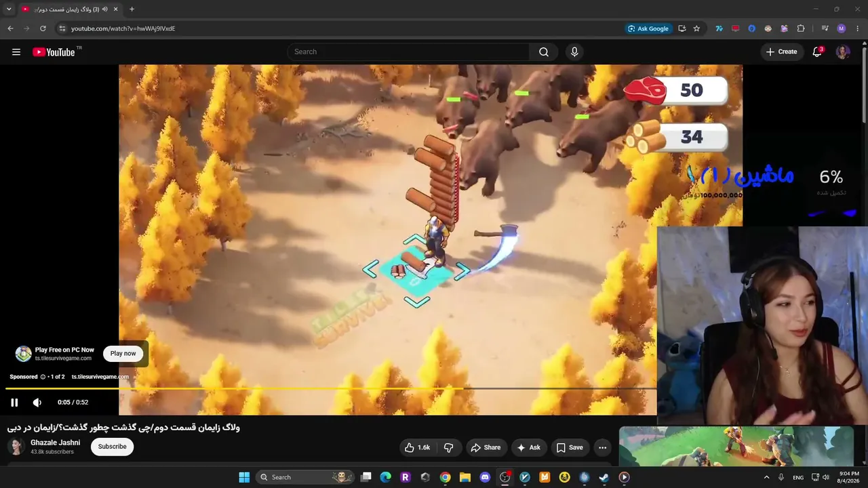The image size is (868, 488).
Task: Open the ad info menu beside Sponsored
Action: (43, 377)
